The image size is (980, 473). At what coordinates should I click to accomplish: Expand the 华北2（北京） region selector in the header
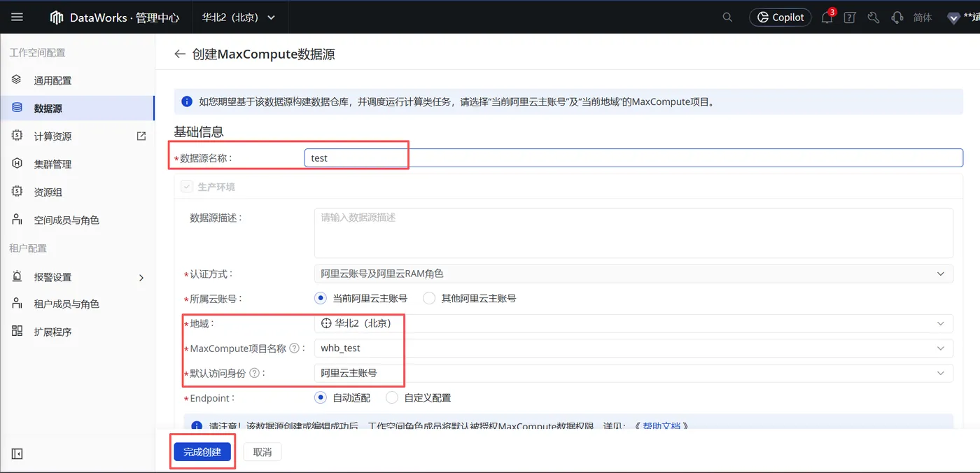point(238,17)
